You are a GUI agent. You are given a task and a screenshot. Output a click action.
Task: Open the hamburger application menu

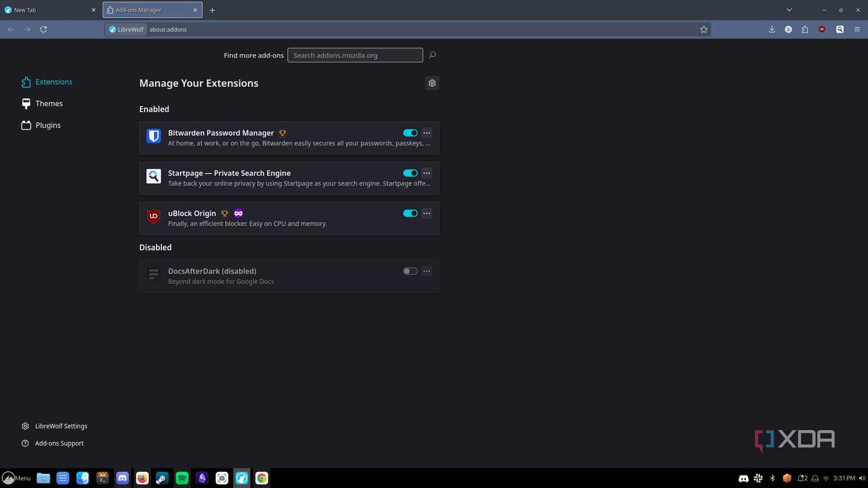tap(857, 29)
